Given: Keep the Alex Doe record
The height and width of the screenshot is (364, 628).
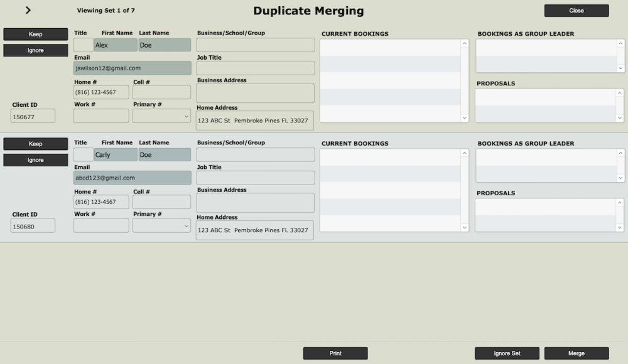Looking at the screenshot, I should (36, 34).
